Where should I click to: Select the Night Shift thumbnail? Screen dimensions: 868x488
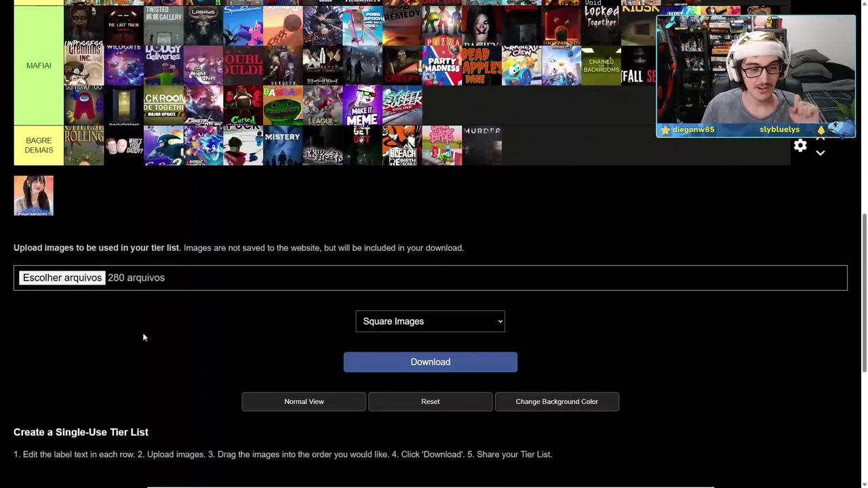(x=203, y=65)
